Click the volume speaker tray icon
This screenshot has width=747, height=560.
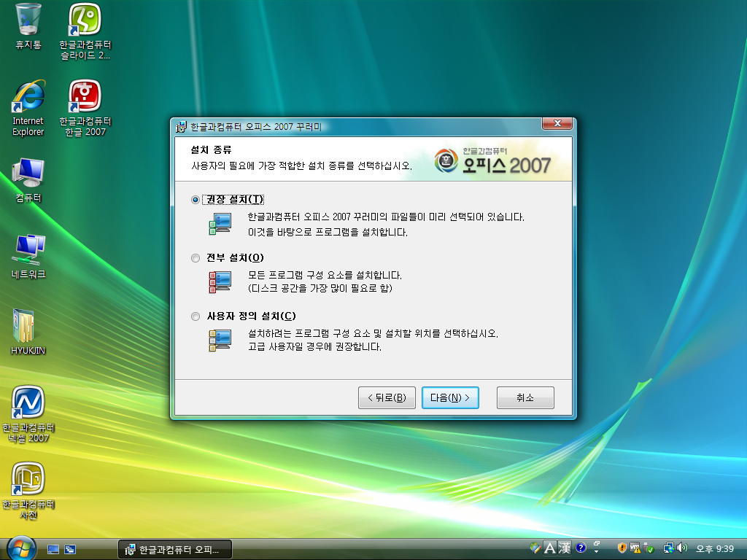tap(682, 548)
